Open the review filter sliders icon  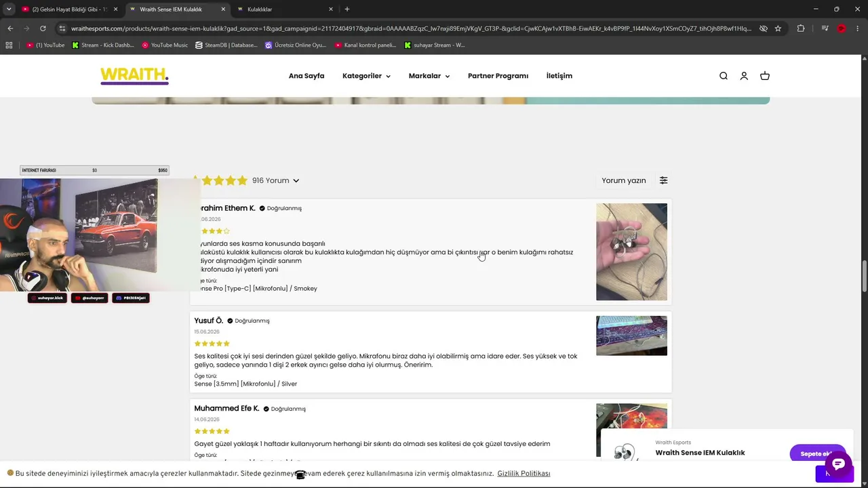tap(664, 180)
